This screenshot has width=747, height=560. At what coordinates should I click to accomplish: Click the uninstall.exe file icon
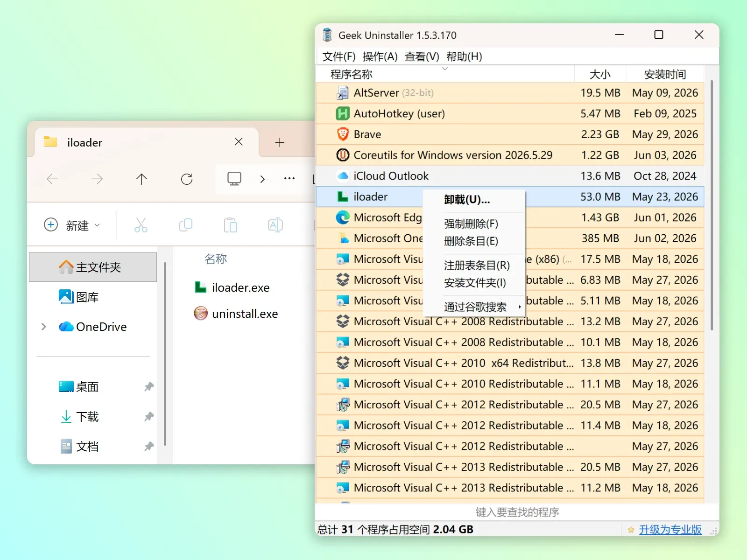(x=201, y=313)
